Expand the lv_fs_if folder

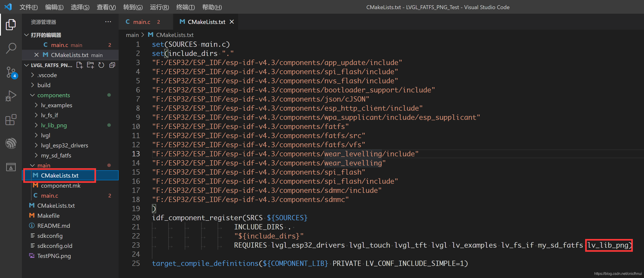(36, 115)
